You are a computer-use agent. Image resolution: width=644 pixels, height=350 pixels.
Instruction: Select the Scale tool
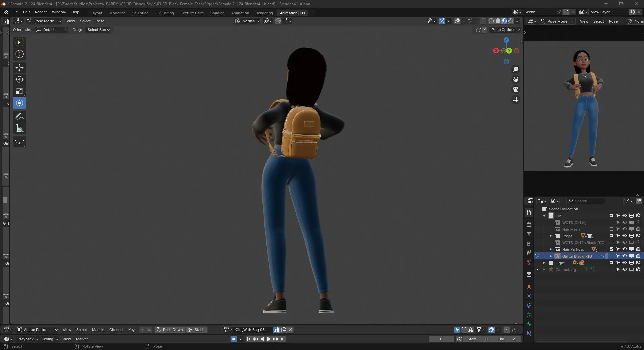pos(19,91)
